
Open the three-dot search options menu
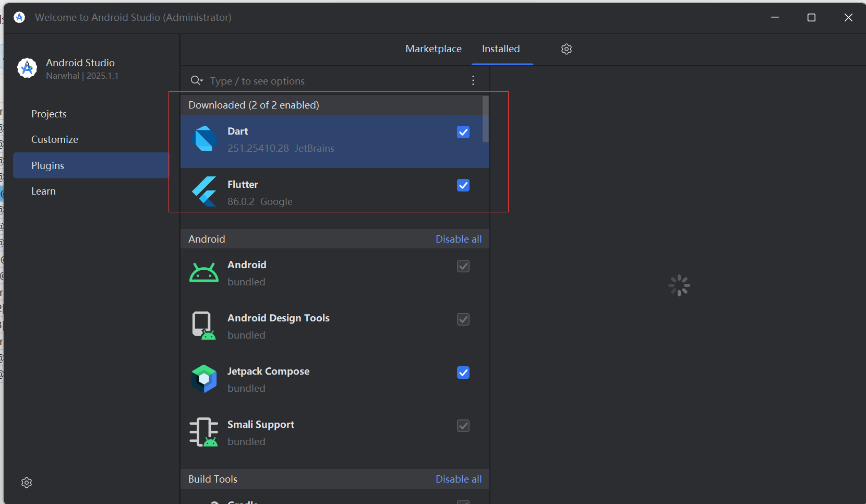pyautogui.click(x=473, y=80)
